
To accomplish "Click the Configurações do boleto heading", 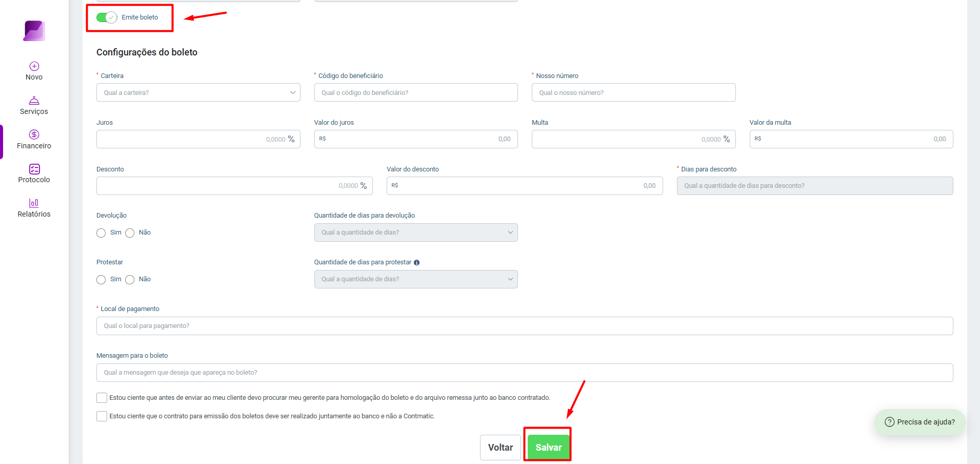I will tap(147, 52).
